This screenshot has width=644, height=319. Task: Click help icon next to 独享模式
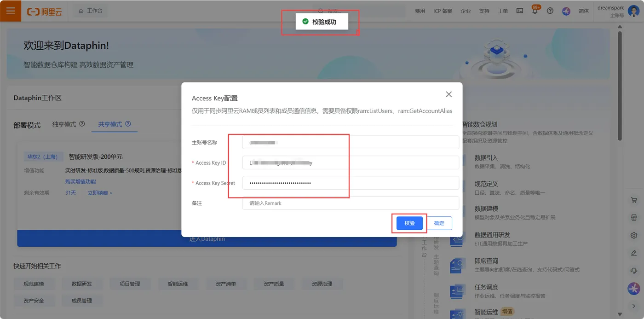(x=82, y=124)
